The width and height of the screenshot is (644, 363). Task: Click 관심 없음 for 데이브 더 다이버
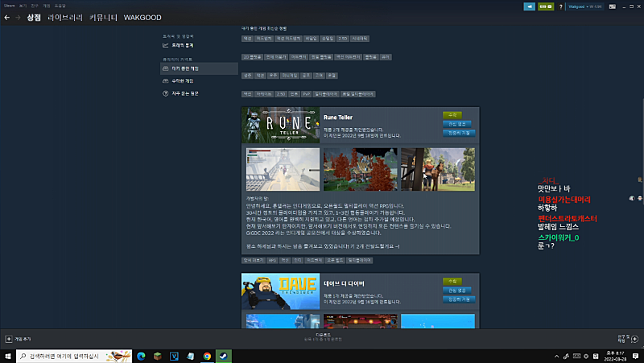(x=456, y=290)
